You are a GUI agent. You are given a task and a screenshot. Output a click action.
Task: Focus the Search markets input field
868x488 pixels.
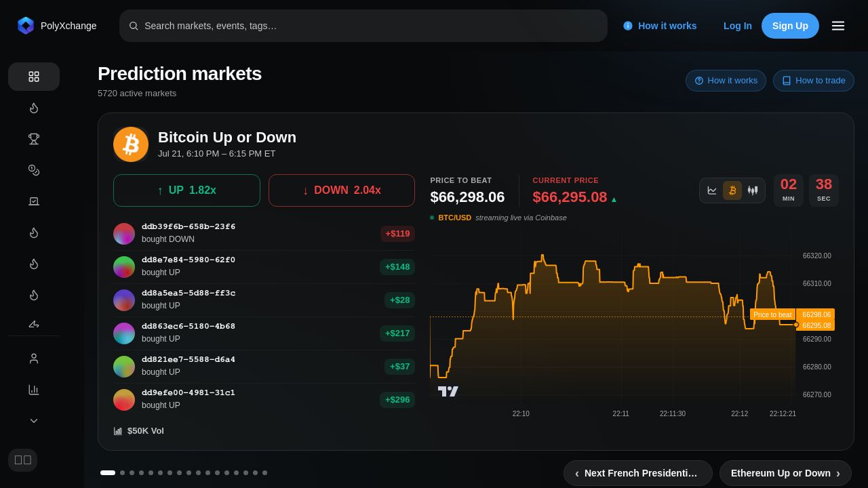(x=363, y=26)
